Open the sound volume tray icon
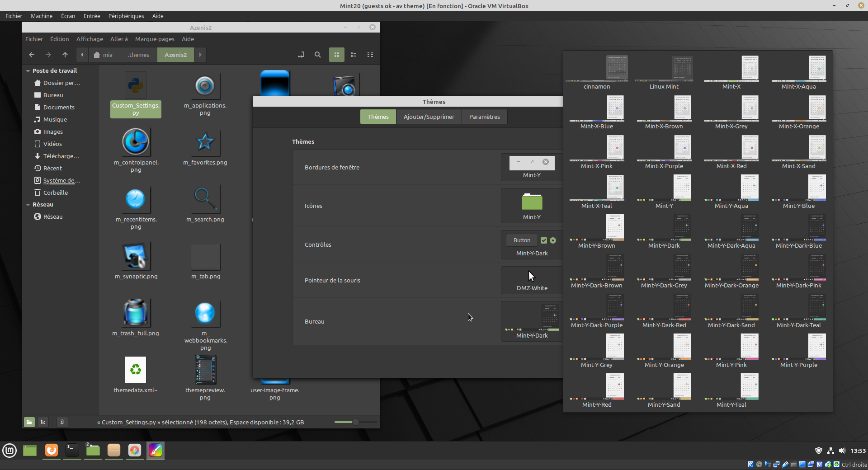 tap(842, 451)
